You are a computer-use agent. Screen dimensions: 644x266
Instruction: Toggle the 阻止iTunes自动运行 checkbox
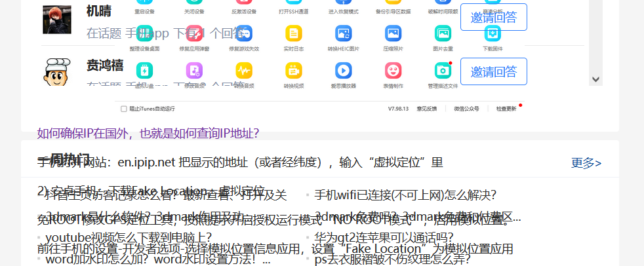124,109
